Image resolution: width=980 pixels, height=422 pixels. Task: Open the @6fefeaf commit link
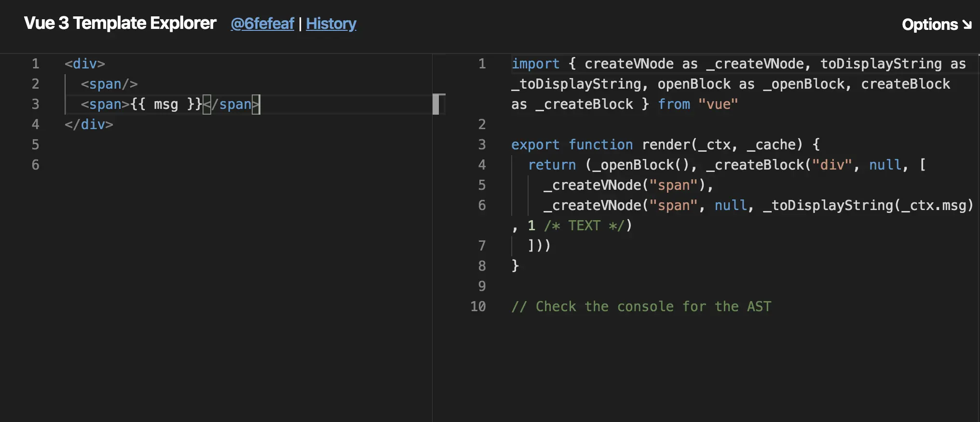262,24
